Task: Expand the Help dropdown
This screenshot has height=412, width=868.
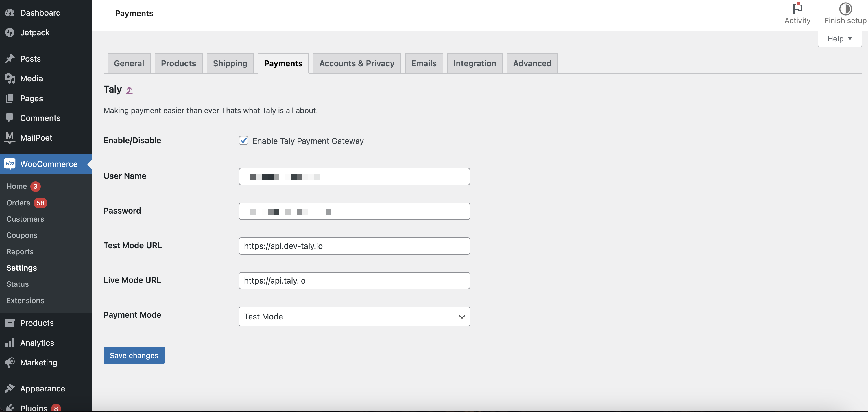Action: (x=839, y=39)
